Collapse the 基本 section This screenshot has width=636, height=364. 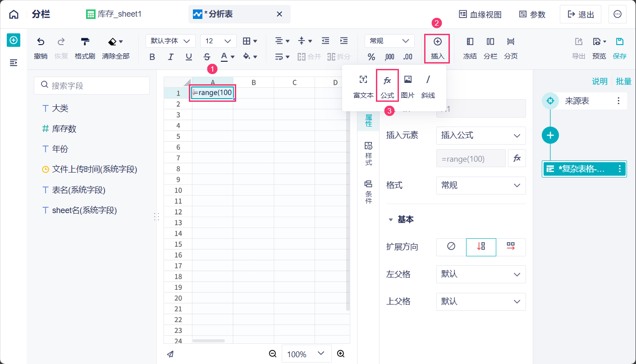tap(391, 219)
